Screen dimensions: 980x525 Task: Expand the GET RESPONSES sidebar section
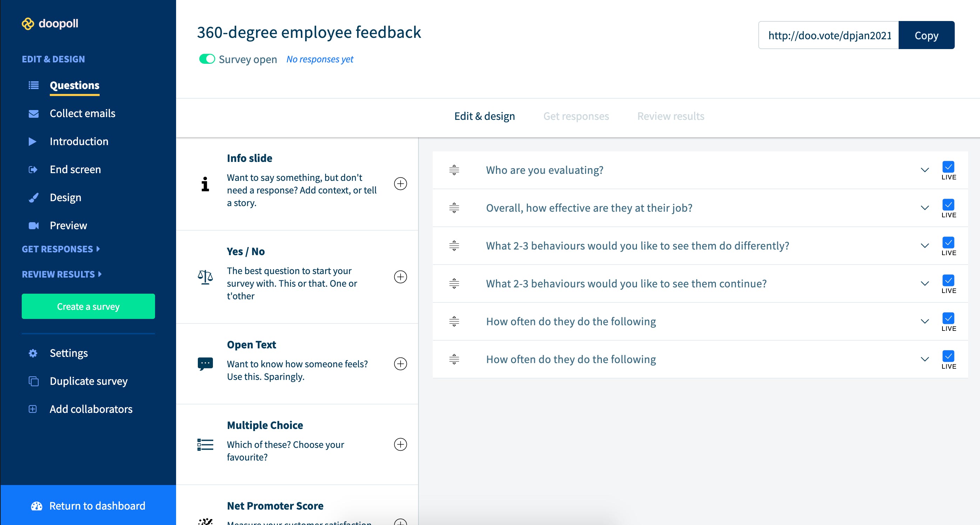[x=61, y=249]
